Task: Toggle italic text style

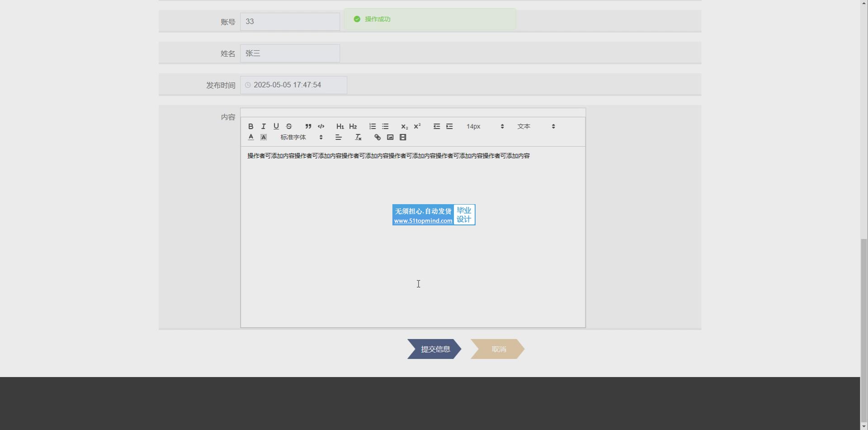Action: coord(264,126)
